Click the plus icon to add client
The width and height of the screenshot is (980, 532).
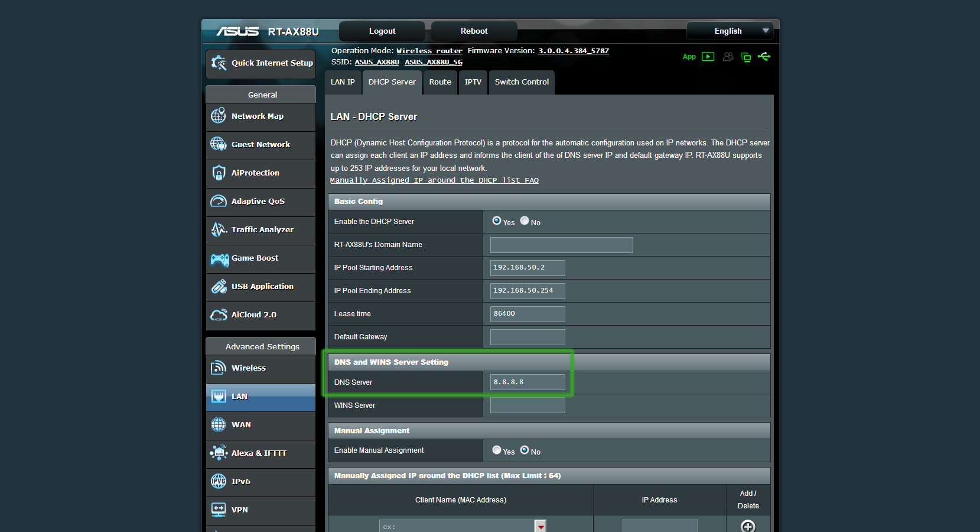(x=748, y=526)
